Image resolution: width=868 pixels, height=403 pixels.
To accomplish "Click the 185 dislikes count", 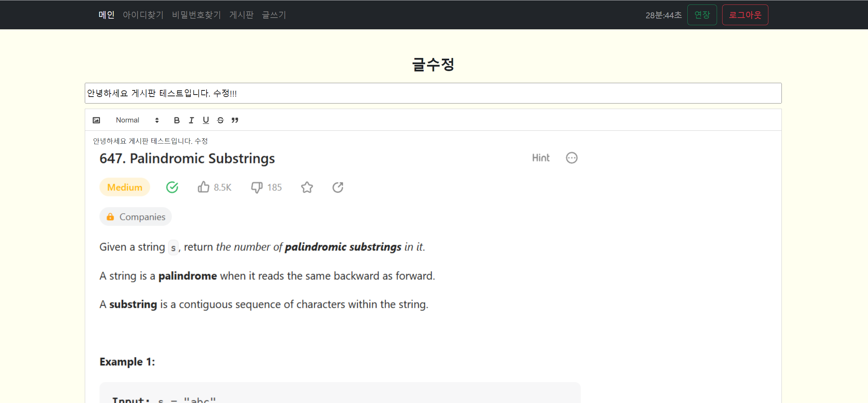I will pos(274,187).
